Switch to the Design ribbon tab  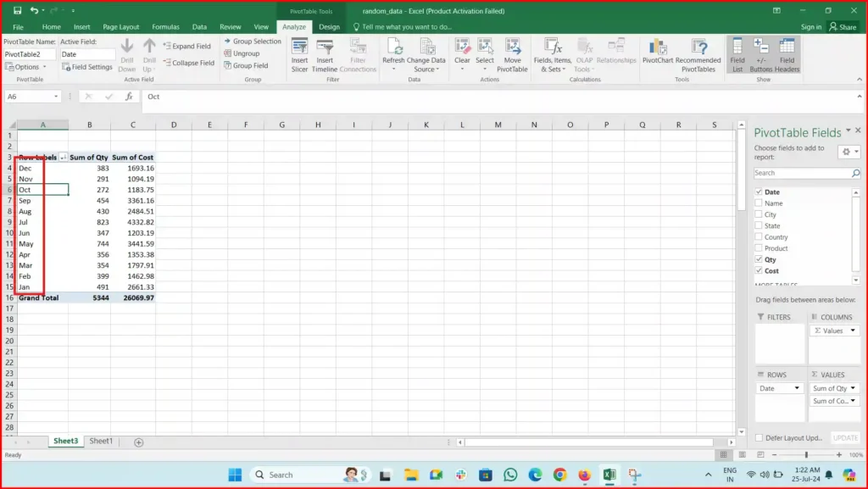click(x=330, y=26)
